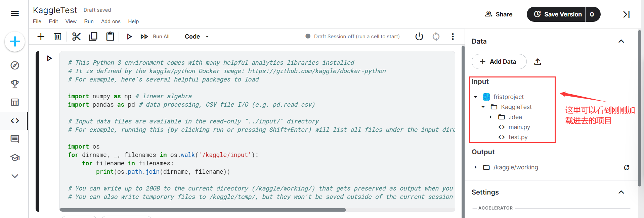644x218 pixels.
Task: Open the Code cell type dropdown
Action: pos(197,37)
